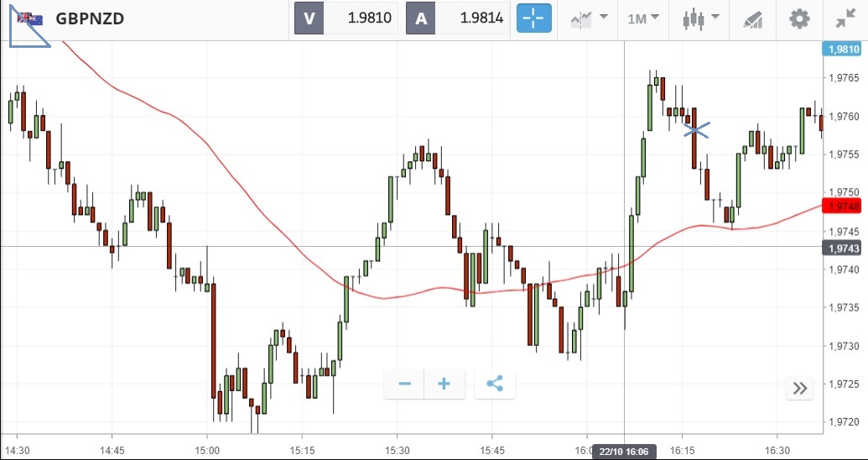The width and height of the screenshot is (868, 460).
Task: Open chart settings gear
Action: 799,18
